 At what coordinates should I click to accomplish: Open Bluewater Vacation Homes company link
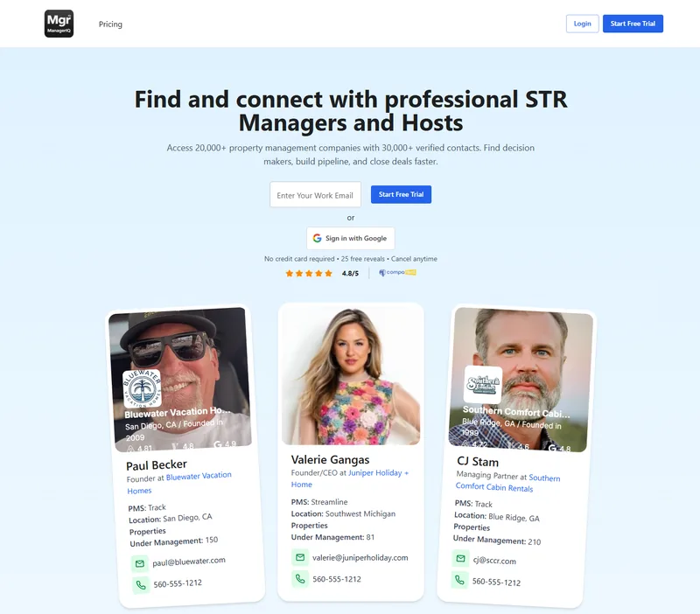179,483
